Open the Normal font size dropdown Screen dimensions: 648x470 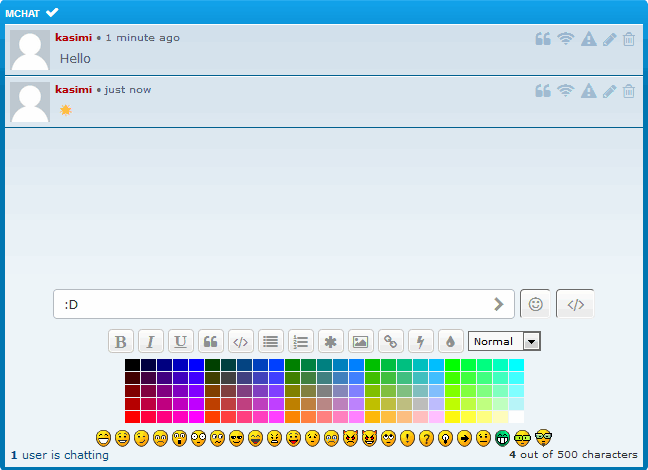pyautogui.click(x=504, y=341)
